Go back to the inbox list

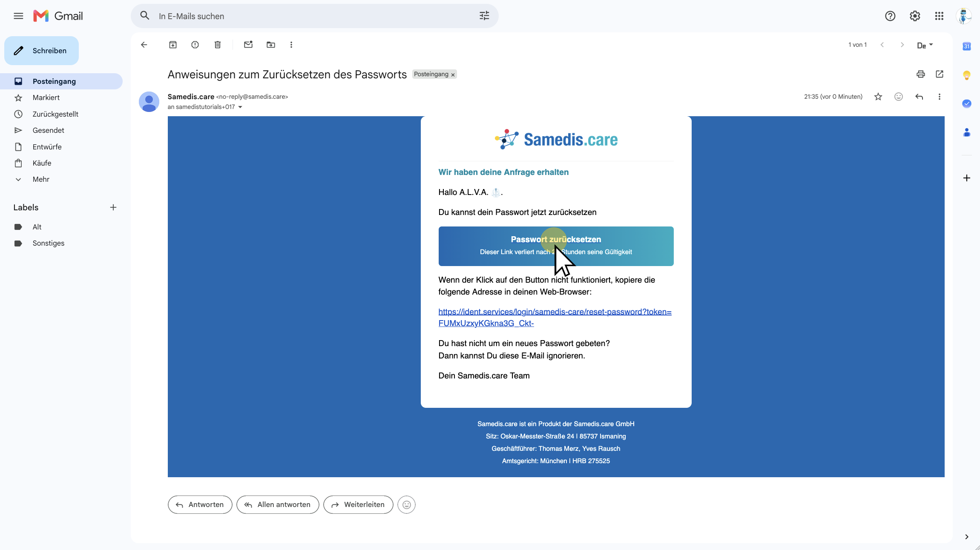pos(144,45)
